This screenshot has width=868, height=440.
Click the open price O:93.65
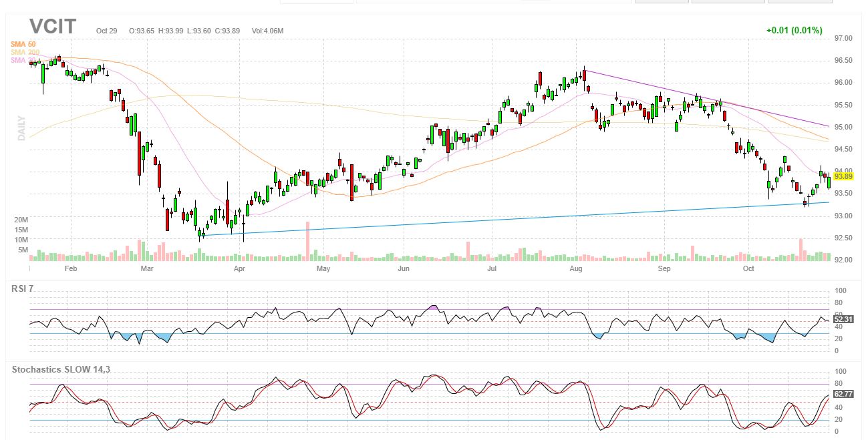point(142,31)
